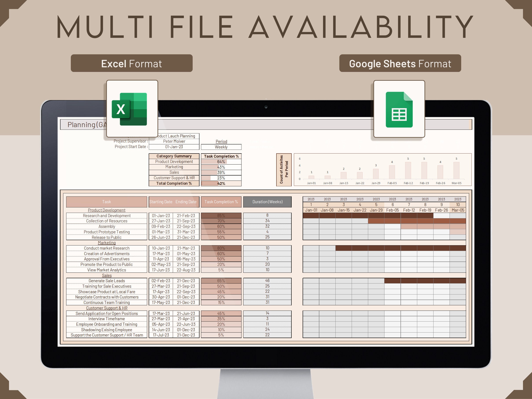
Task: Select the 'Generate Sale Leads' task row
Action: pyautogui.click(x=106, y=281)
